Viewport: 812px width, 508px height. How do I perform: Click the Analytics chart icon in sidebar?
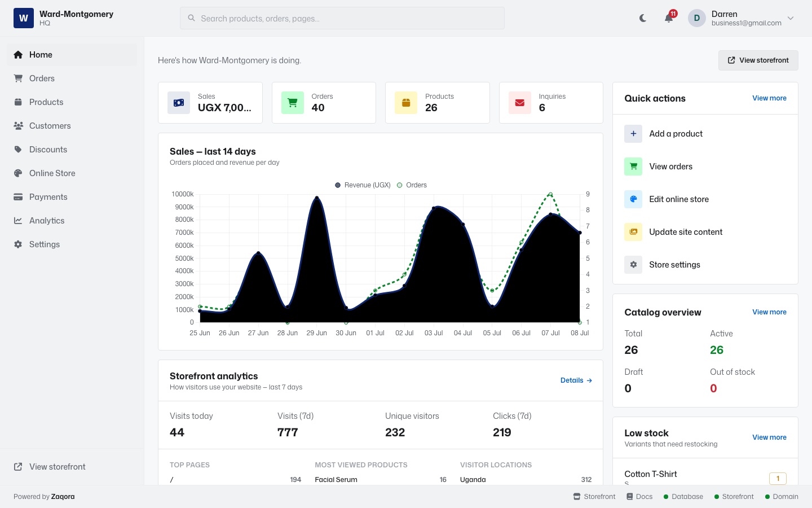(x=18, y=221)
